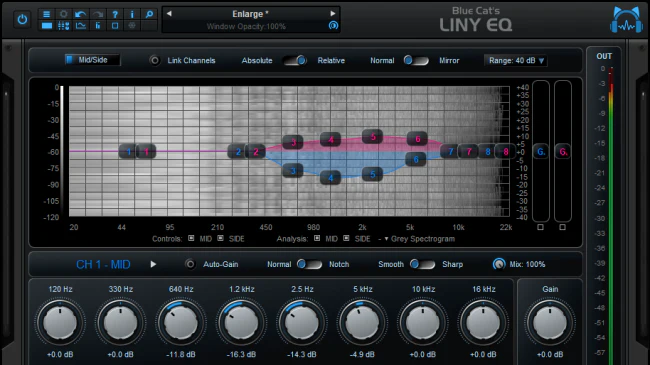This screenshot has height=365, width=650.
Task: Click the first checkbox under gain sliders
Action: 541,227
